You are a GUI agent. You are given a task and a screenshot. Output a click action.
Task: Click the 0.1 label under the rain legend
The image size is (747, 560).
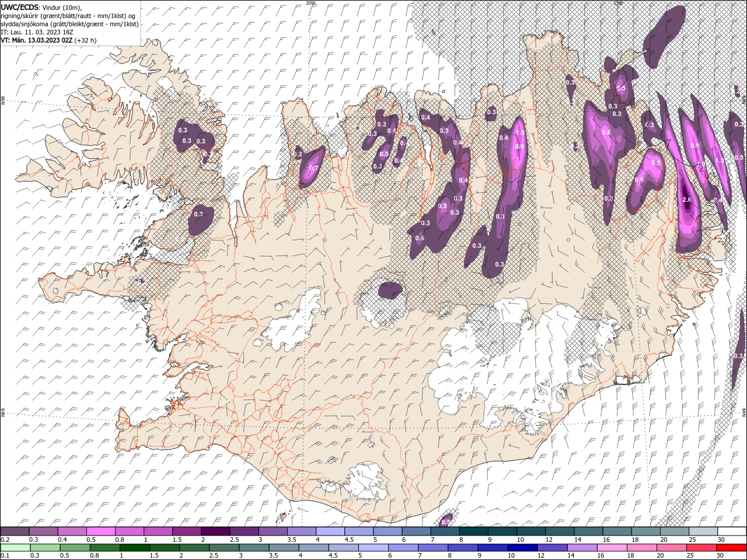point(4,556)
